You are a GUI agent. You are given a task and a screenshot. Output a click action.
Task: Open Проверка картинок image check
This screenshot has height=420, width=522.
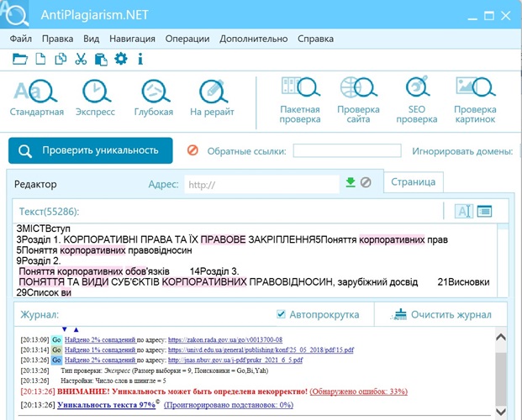point(475,100)
